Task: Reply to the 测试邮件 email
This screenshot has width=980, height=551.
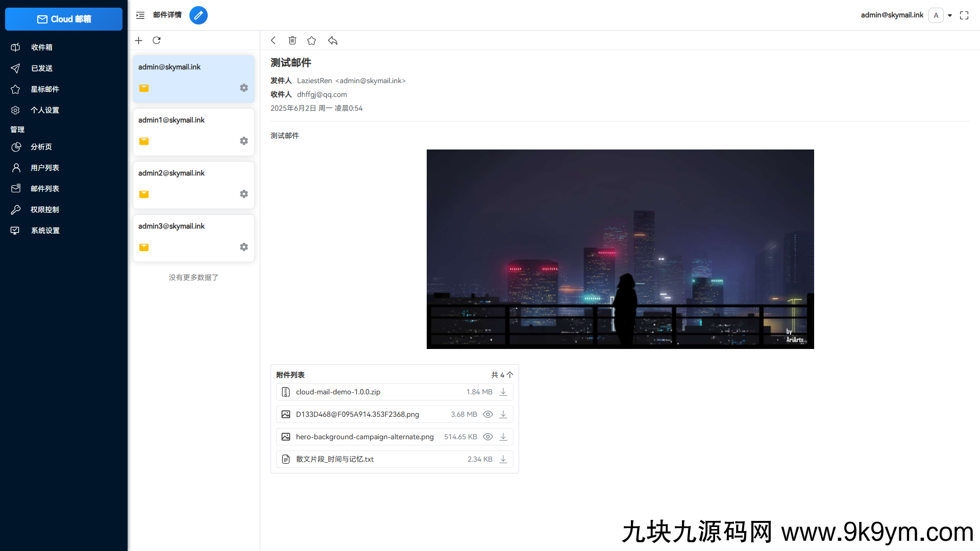Action: [332, 40]
